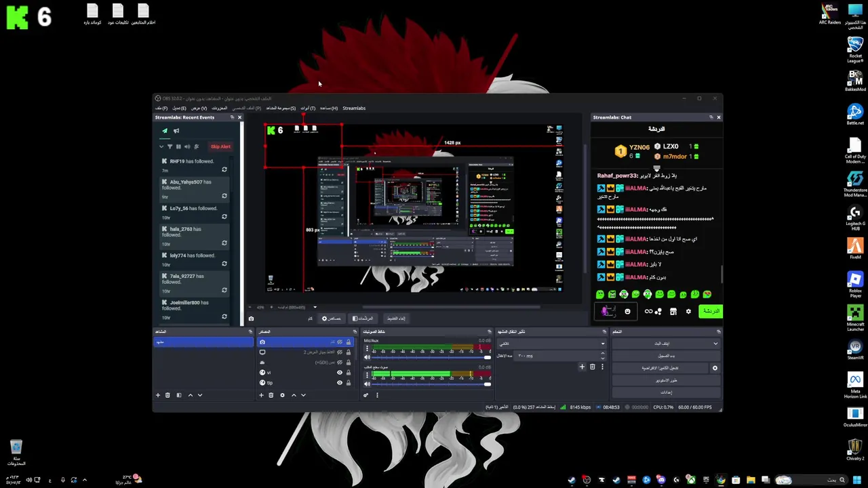Move scene up arrow in Scenes dock
The image size is (868, 488).
(x=190, y=395)
